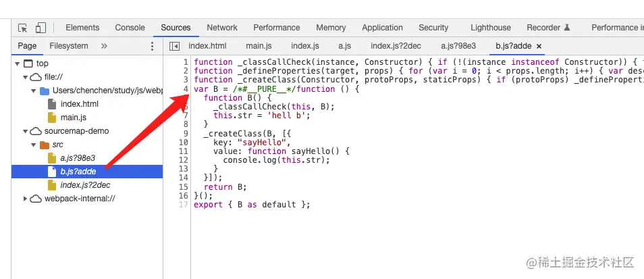Select the Page navigator tab

[27, 46]
